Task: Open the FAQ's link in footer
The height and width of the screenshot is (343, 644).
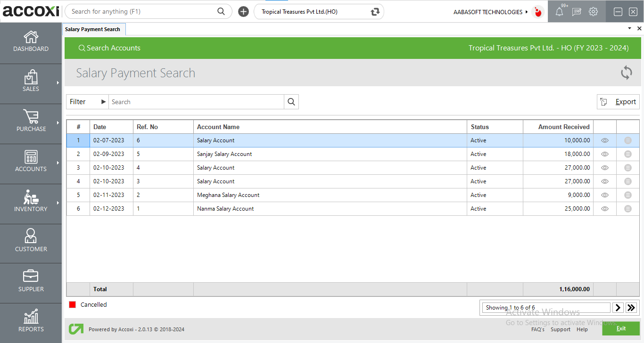Action: click(538, 329)
